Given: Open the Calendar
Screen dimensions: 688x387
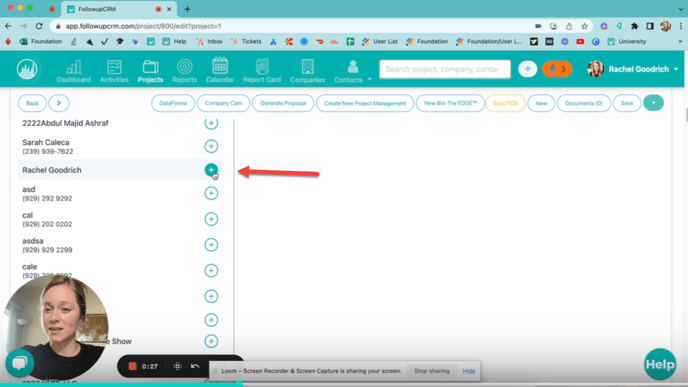Looking at the screenshot, I should 220,71.
